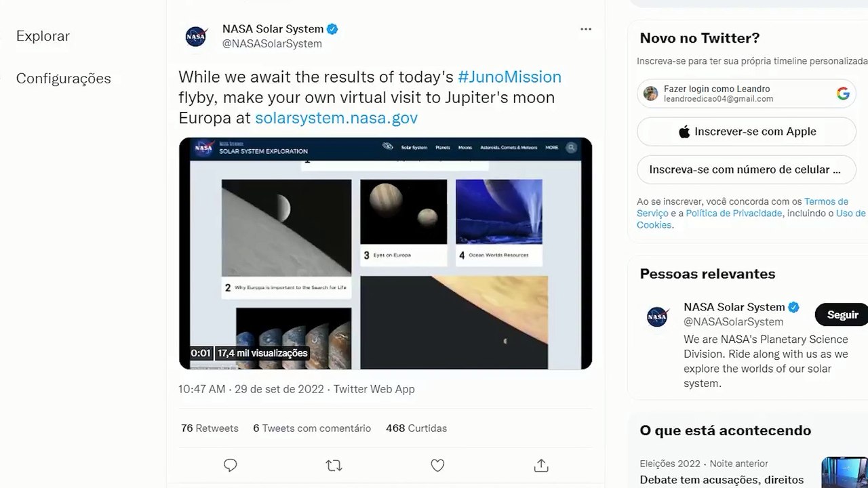Open the Explorar sidebar item
868x488 pixels.
pyautogui.click(x=43, y=36)
